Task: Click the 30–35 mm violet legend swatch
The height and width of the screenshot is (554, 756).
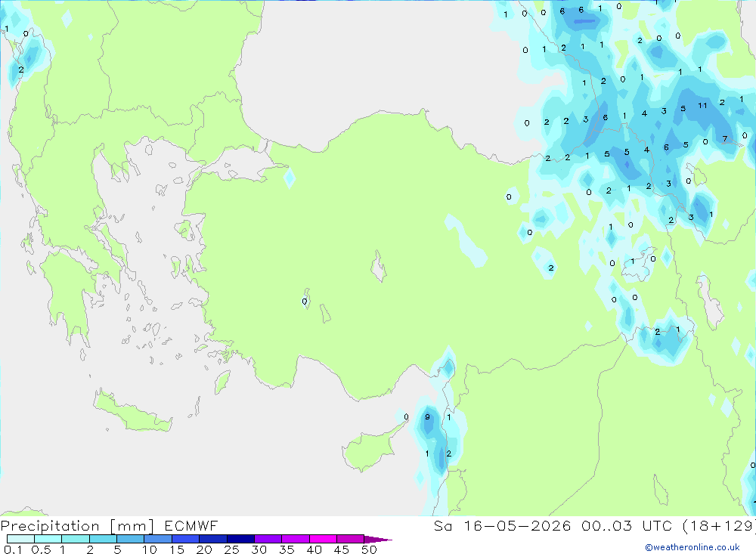Action: (268, 539)
